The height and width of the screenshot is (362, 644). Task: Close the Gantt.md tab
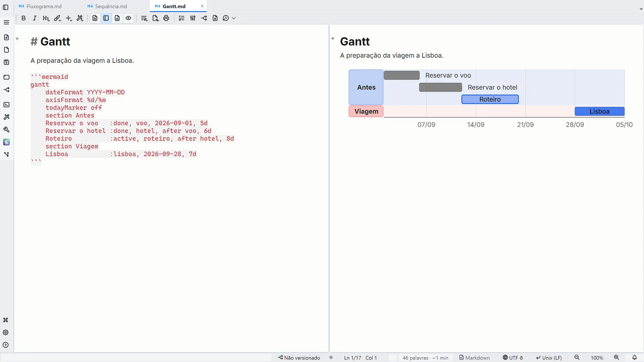pos(202,6)
